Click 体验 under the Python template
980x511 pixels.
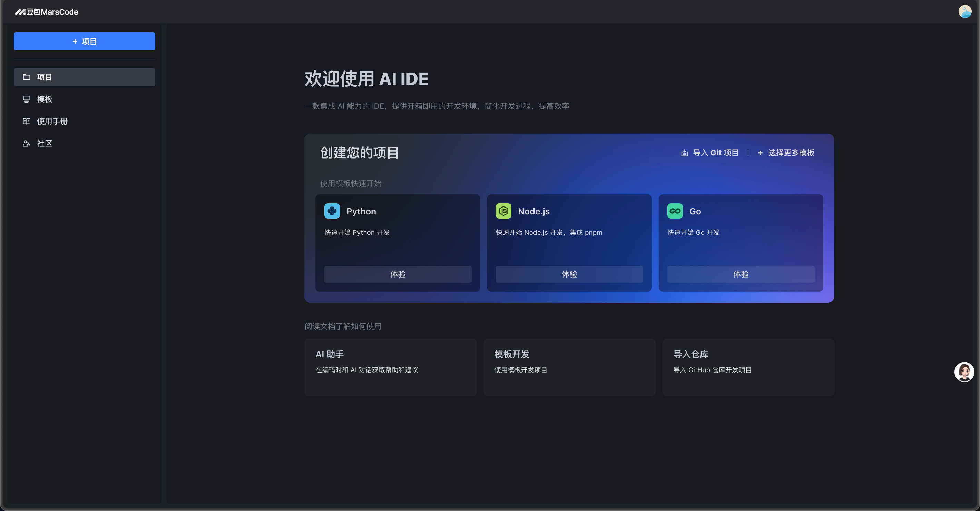tap(398, 274)
